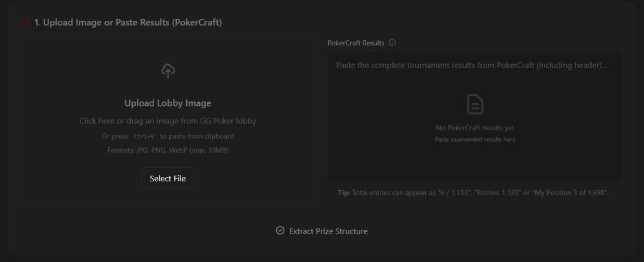Click the cloud upload icon

tap(168, 71)
